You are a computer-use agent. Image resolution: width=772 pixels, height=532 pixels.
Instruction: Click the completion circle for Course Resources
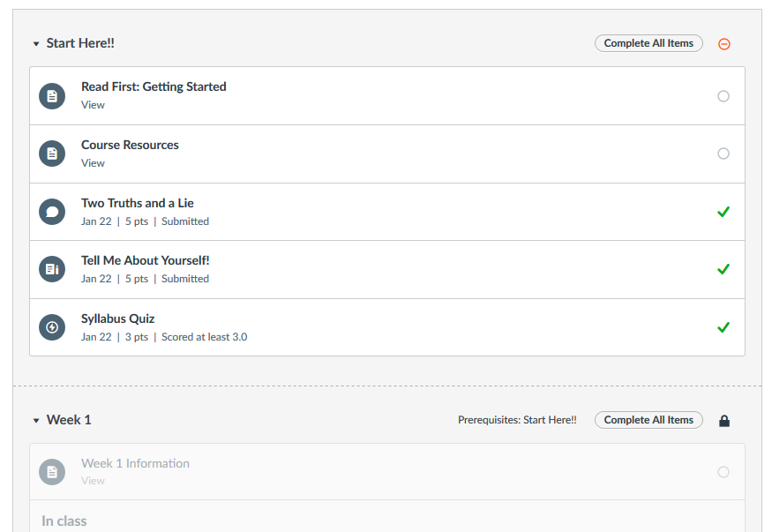click(x=723, y=154)
